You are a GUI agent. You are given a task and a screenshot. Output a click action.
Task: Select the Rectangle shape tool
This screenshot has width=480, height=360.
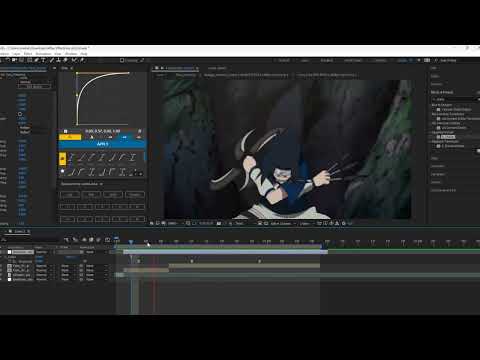[x=29, y=60]
